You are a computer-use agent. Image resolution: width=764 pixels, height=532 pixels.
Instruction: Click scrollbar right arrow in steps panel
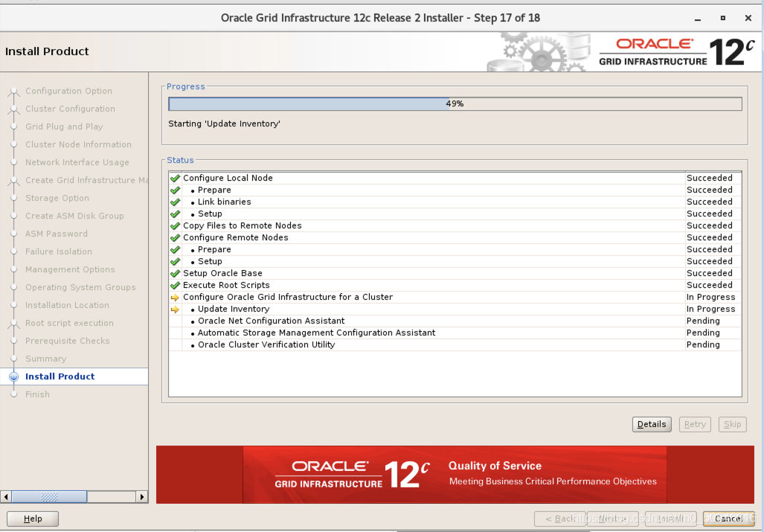click(142, 497)
